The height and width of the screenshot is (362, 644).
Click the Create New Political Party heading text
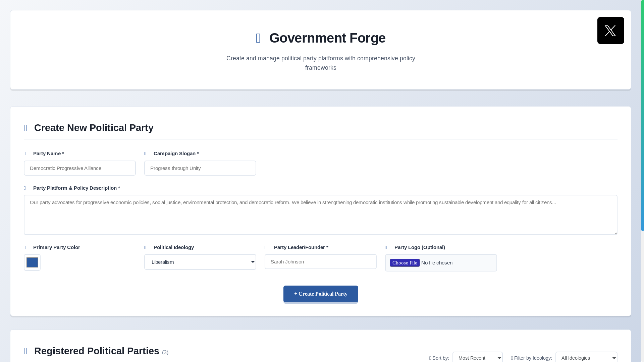[94, 128]
